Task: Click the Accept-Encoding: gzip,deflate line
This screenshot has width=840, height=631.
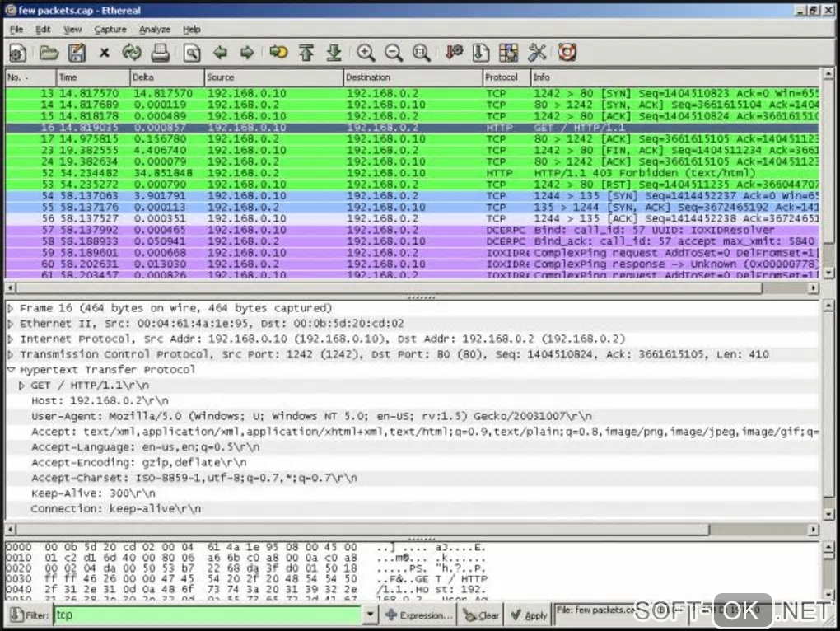Action: click(413, 463)
